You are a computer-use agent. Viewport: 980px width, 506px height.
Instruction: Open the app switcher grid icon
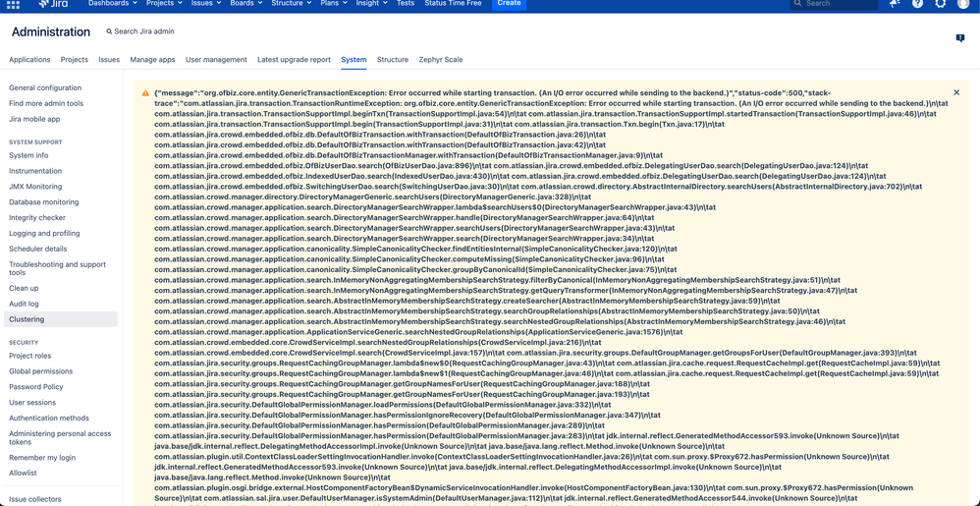13,4
